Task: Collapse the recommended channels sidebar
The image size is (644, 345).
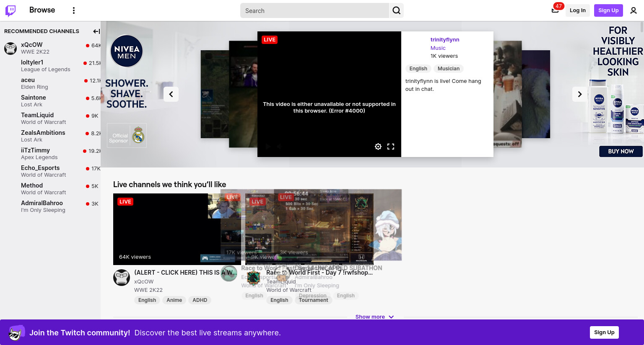Action: click(96, 31)
